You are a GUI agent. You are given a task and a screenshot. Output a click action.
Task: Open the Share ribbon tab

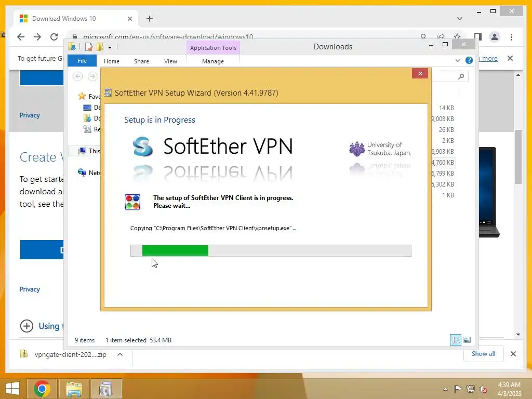141,61
